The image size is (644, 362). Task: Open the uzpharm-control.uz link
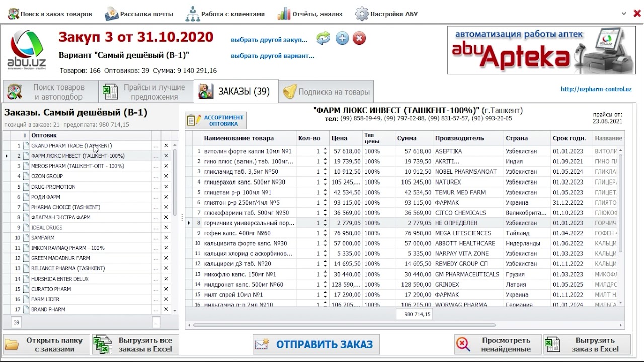596,89
